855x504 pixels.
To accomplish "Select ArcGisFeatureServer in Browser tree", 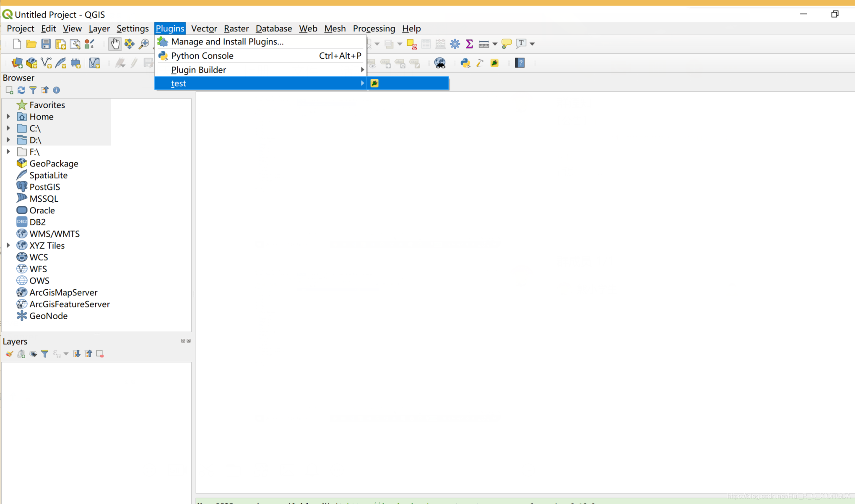I will pos(70,304).
